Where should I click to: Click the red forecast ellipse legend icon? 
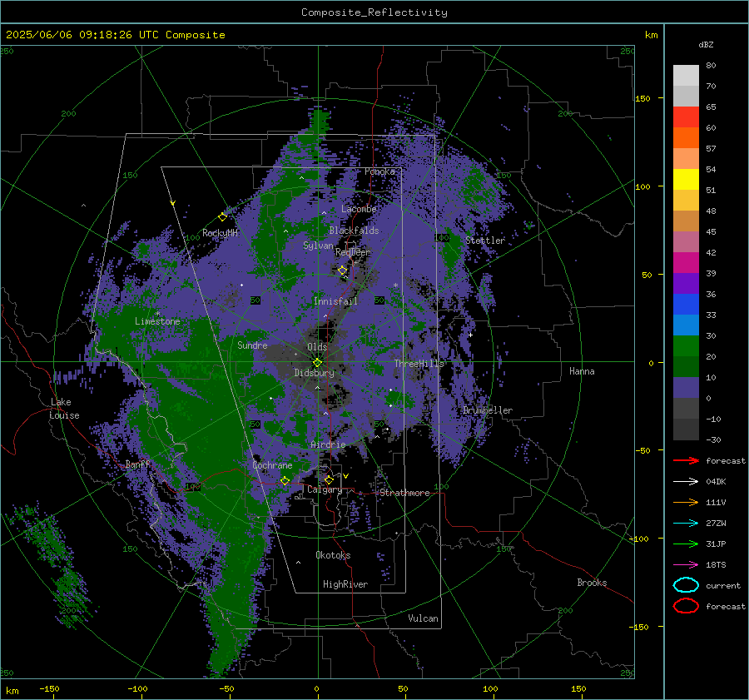click(686, 606)
